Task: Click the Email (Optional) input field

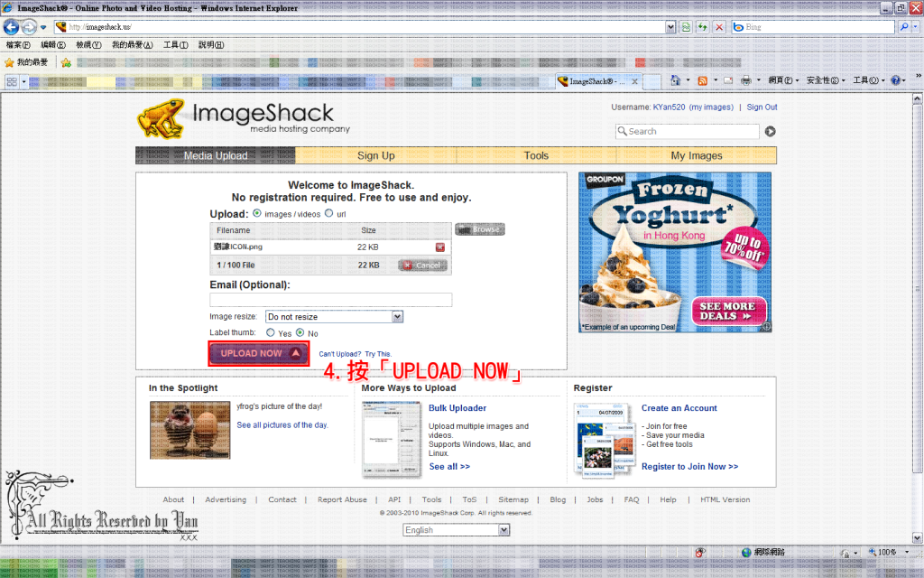Action: tap(330, 300)
